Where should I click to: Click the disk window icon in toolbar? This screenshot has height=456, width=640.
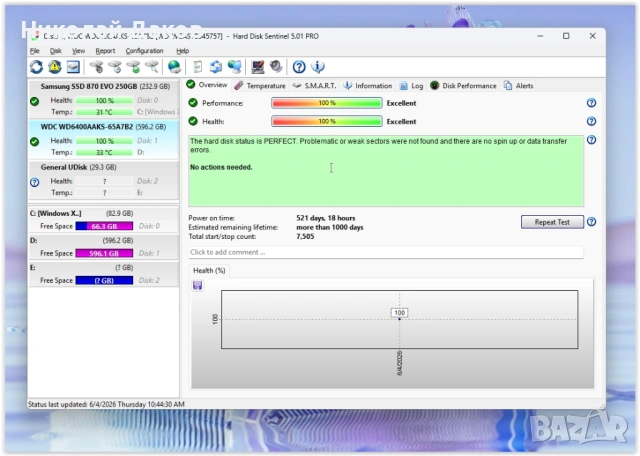click(x=73, y=67)
